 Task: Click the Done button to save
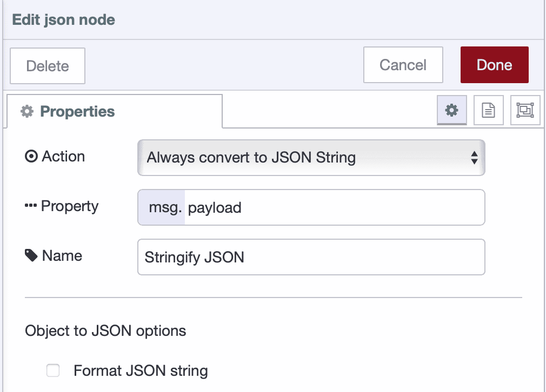pyautogui.click(x=494, y=65)
